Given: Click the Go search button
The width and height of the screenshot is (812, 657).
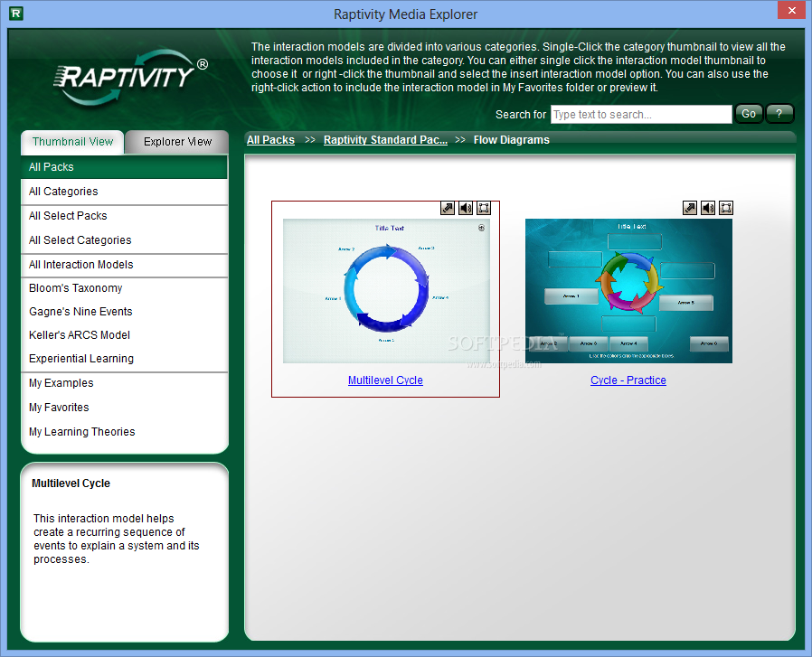Looking at the screenshot, I should point(749,114).
